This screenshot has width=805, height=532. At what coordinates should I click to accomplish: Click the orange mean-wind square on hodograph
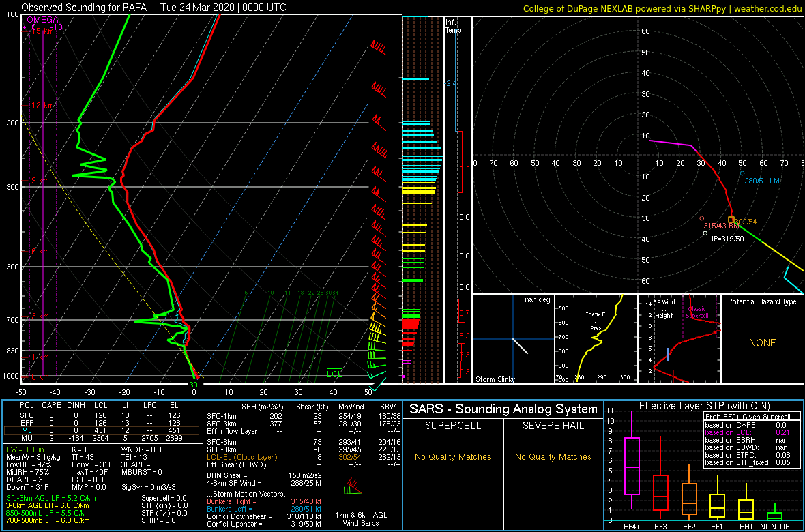pyautogui.click(x=731, y=219)
